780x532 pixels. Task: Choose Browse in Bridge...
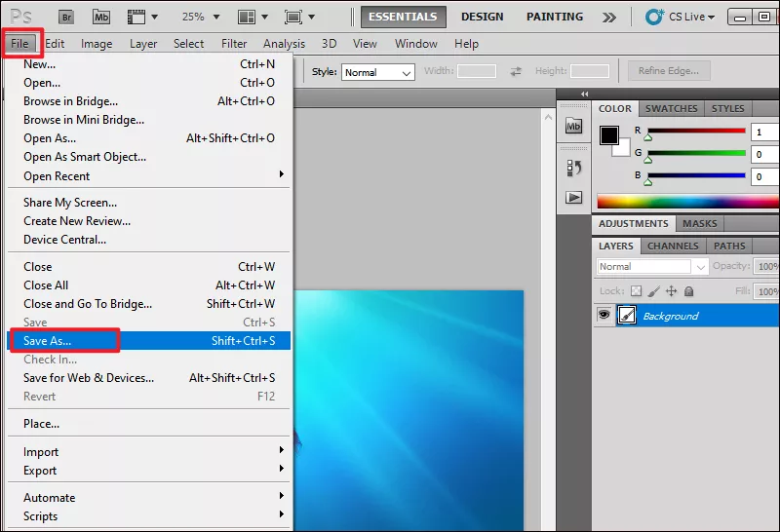149,101
